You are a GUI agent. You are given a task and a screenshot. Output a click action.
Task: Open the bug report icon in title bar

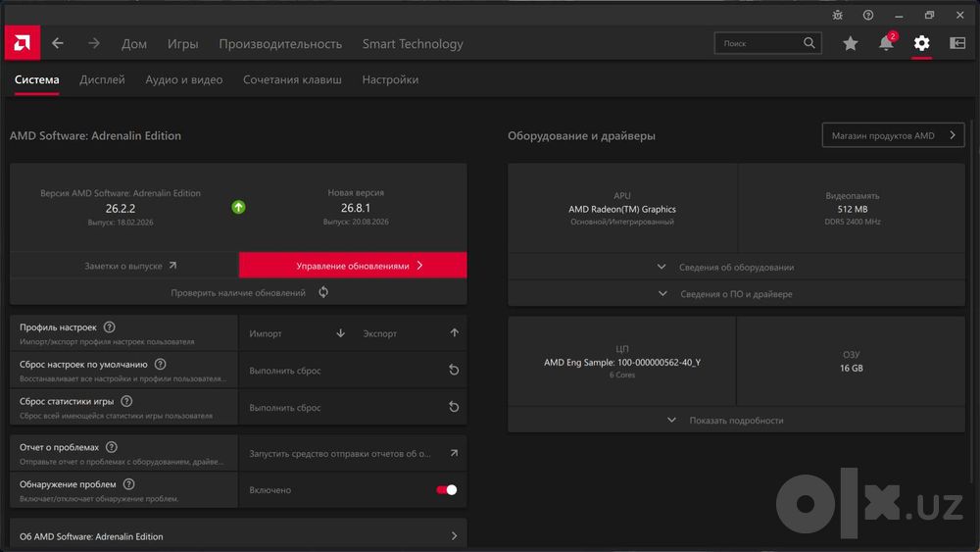[838, 15]
